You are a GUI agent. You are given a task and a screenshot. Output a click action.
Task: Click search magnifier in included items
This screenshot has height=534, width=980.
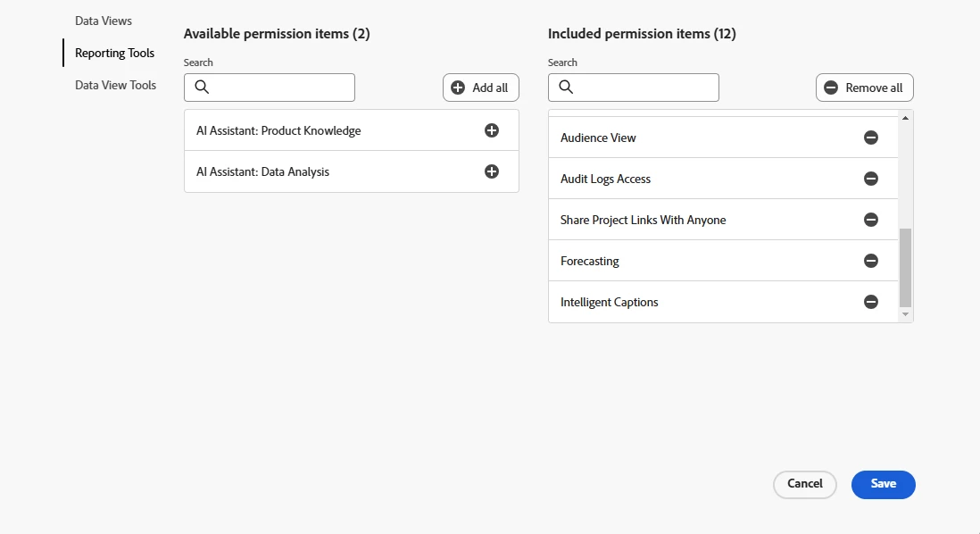pos(566,88)
